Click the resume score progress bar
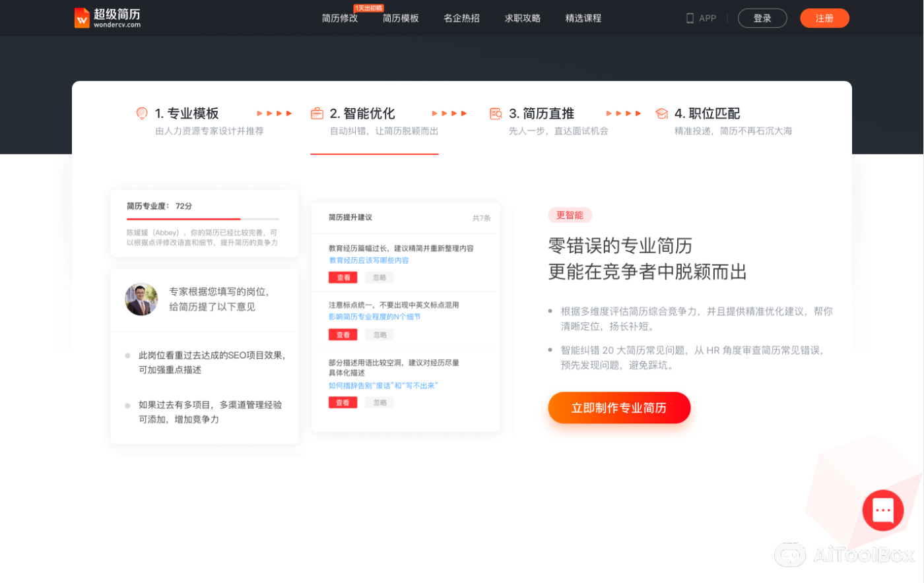 click(203, 218)
